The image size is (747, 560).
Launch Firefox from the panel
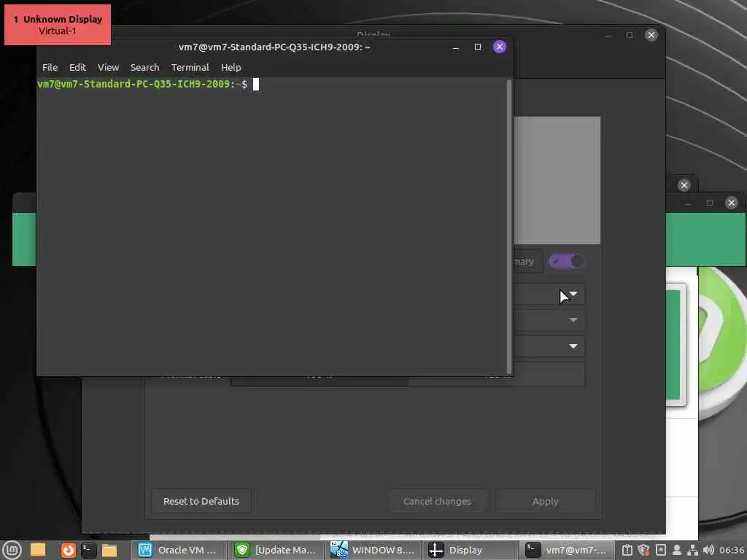pyautogui.click(x=68, y=550)
